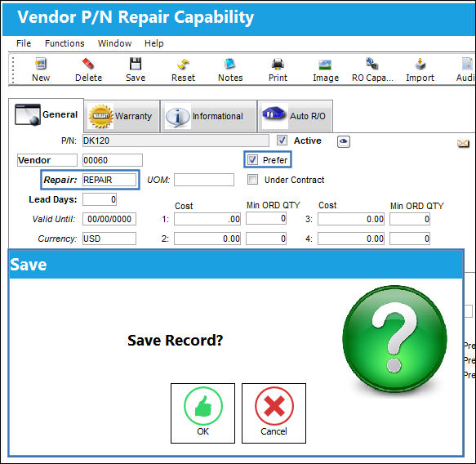Click the toolbar drag handle dots
476x464 pixels.
[x=13, y=69]
